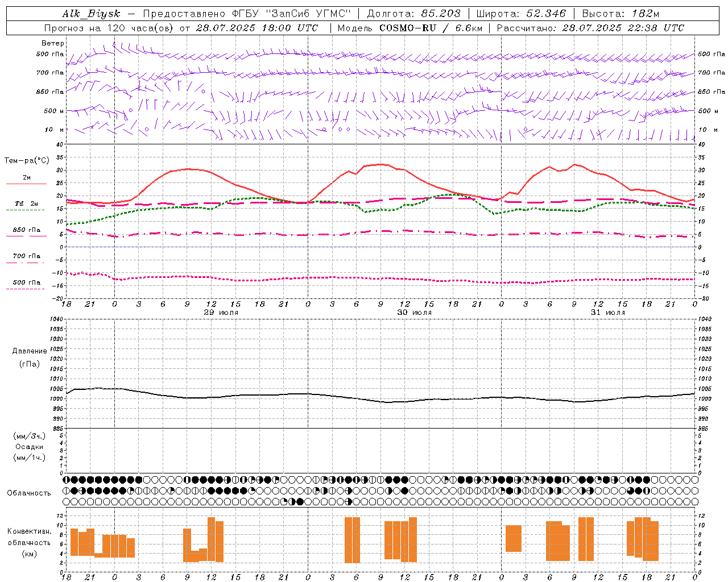The height and width of the screenshot is (582, 728).
Task: Click the Осадки precipitation panel label
Action: point(30,447)
